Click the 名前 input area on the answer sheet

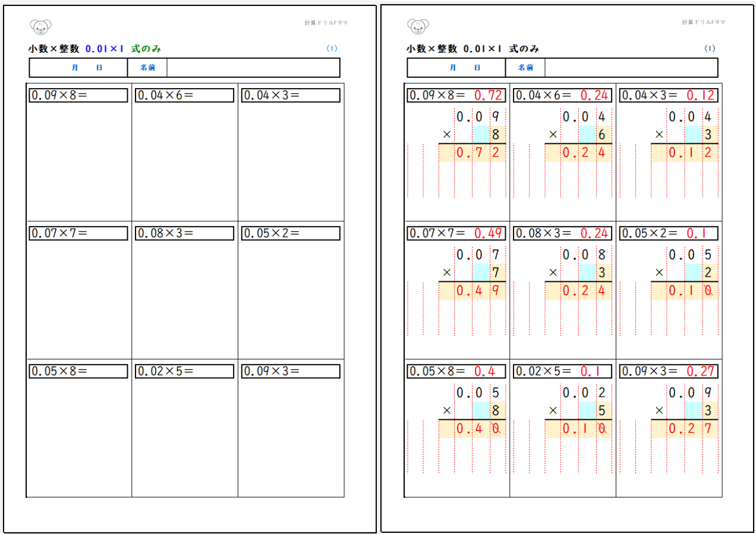(x=631, y=68)
